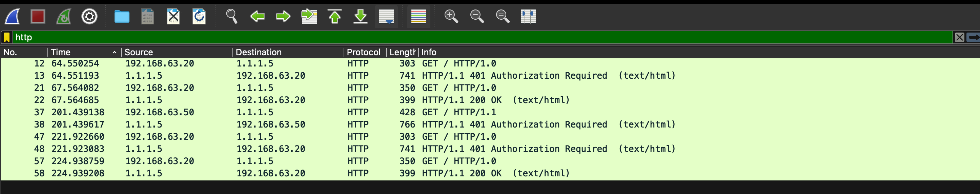Save this capture file
This screenshot has width=980, height=194.
tap(148, 16)
